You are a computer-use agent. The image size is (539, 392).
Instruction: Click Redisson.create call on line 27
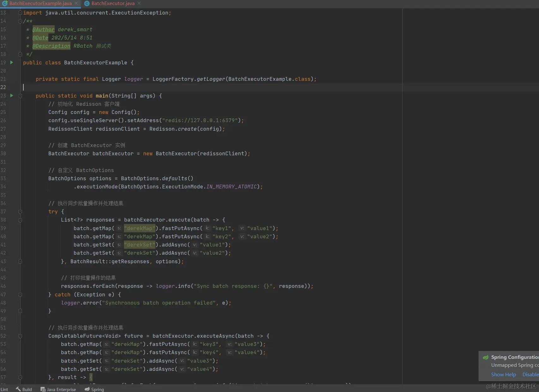pos(173,129)
